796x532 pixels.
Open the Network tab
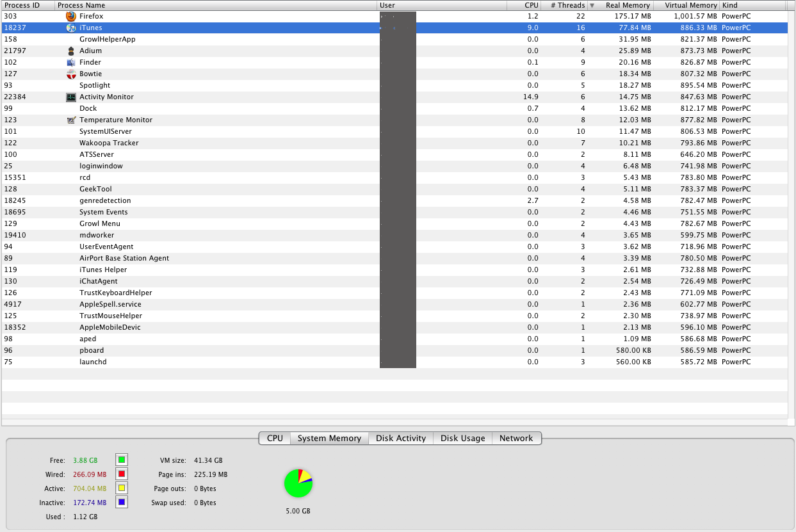[x=516, y=439]
